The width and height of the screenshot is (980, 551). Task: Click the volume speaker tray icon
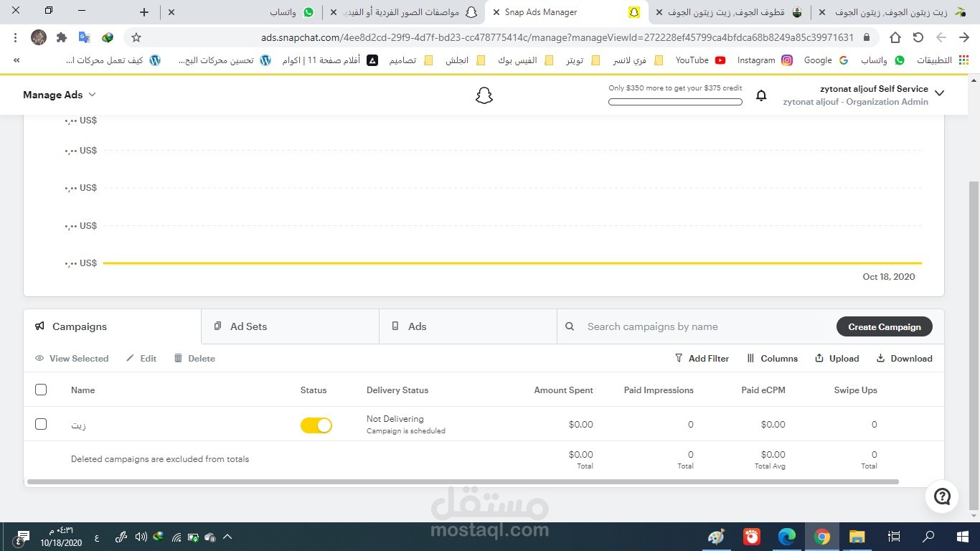(141, 537)
